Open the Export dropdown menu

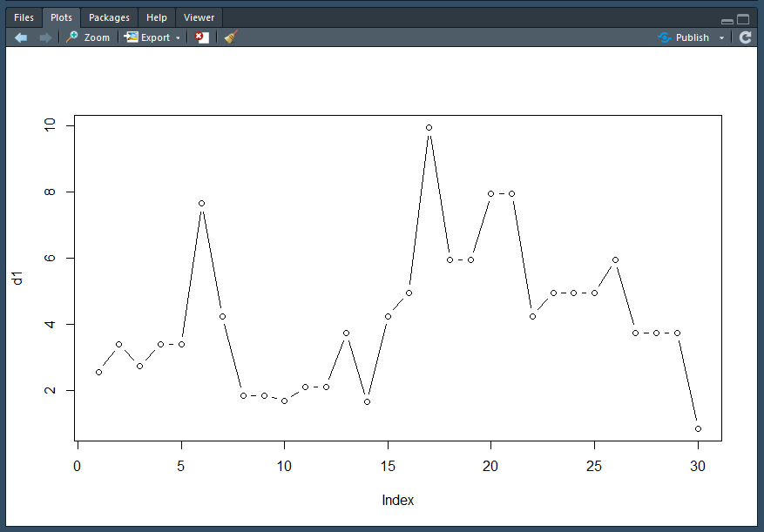(152, 37)
